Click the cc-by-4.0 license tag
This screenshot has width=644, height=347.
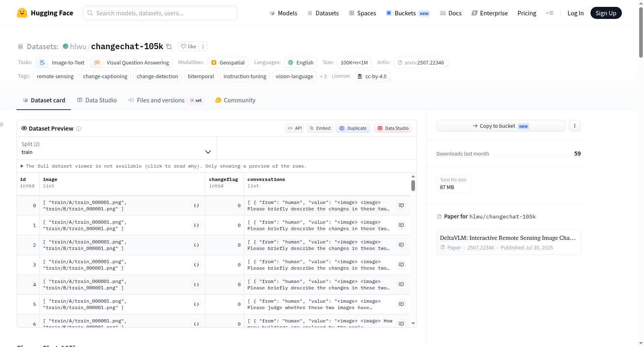coord(372,76)
